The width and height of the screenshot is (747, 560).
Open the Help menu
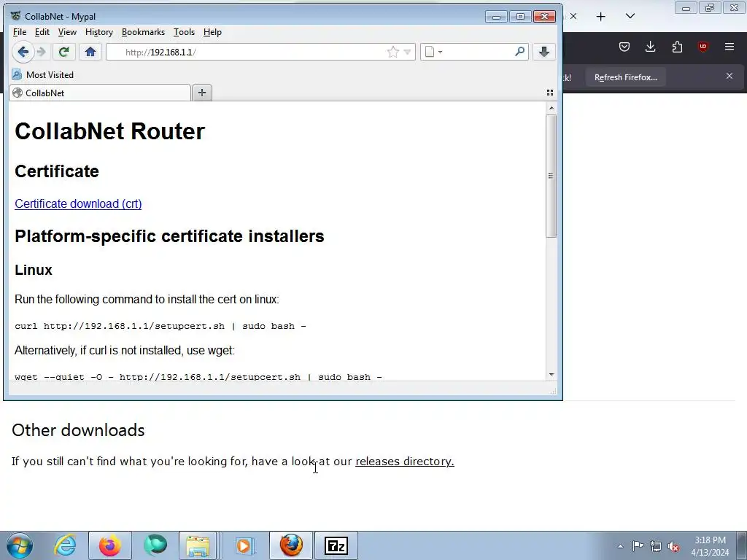pyautogui.click(x=212, y=32)
